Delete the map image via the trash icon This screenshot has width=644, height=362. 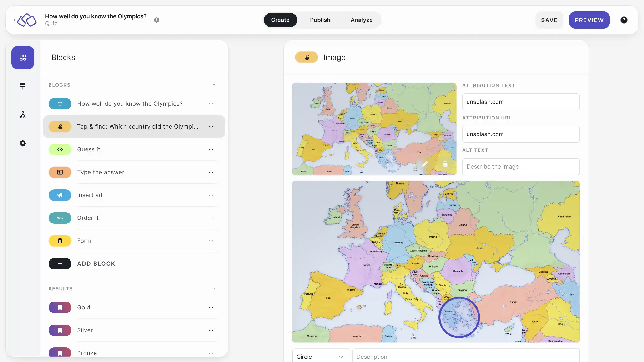coord(445,164)
